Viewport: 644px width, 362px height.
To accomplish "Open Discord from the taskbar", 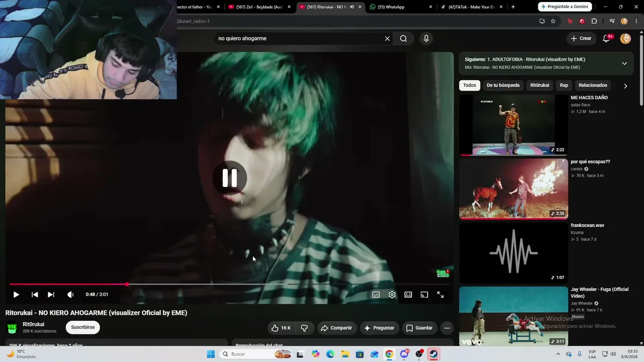I will click(404, 354).
